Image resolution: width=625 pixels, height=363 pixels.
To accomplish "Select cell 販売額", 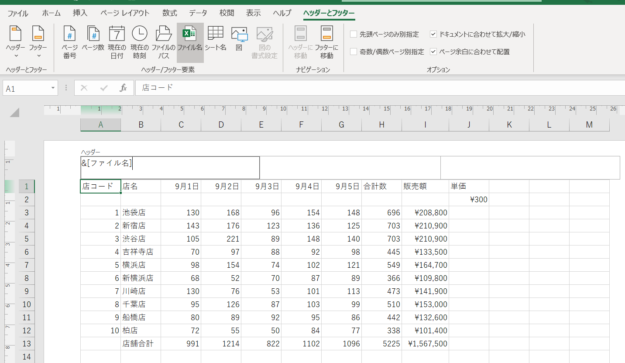I will click(425, 186).
